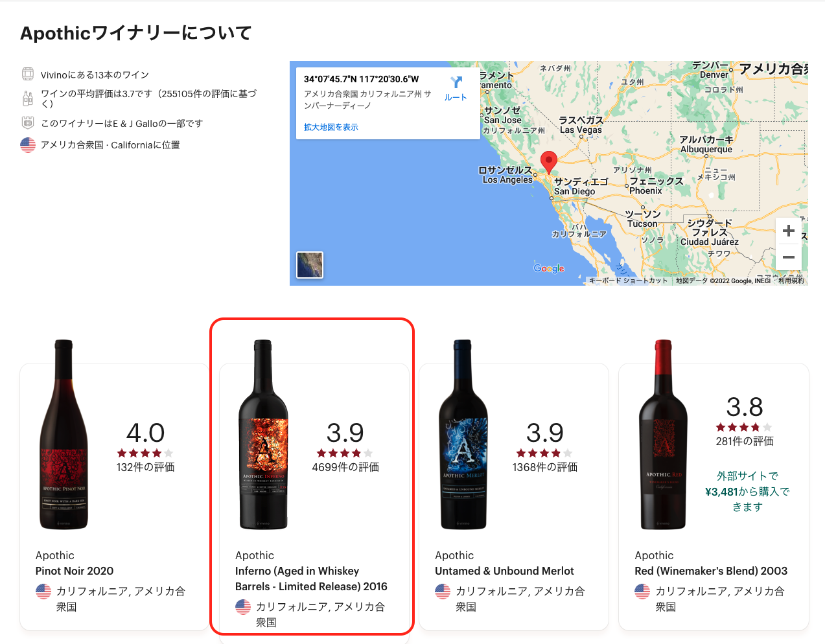
Task: Open Red (Winemaker's Blend) 2003 title
Action: pyautogui.click(x=711, y=571)
